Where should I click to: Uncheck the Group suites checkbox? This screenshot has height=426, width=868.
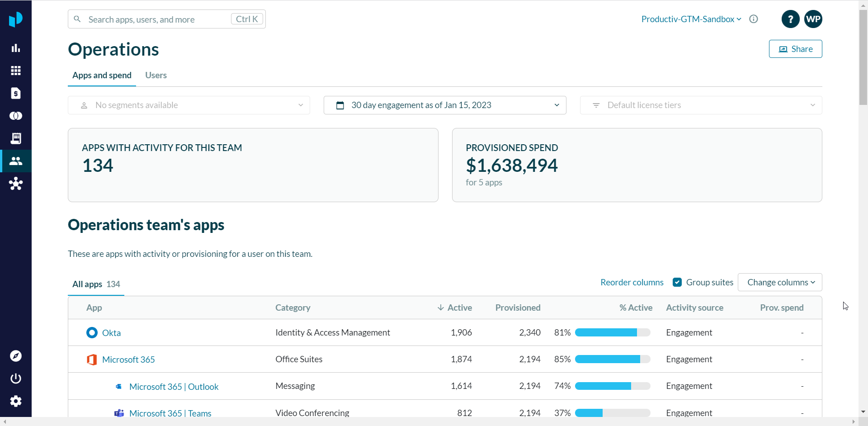677,282
